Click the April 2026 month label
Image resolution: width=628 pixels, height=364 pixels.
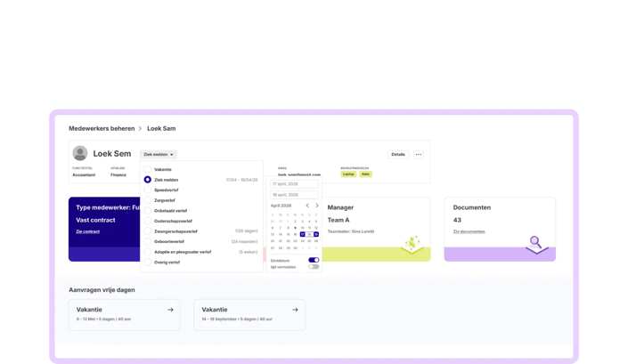(281, 206)
